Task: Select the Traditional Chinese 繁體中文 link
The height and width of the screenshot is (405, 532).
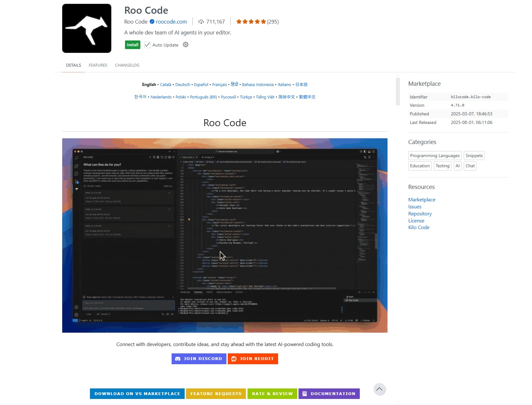Action: click(x=307, y=97)
